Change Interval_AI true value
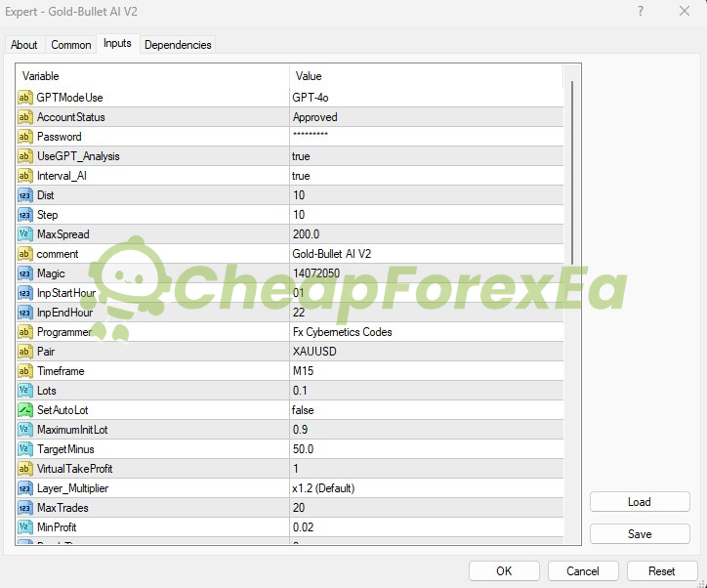 pyautogui.click(x=427, y=176)
